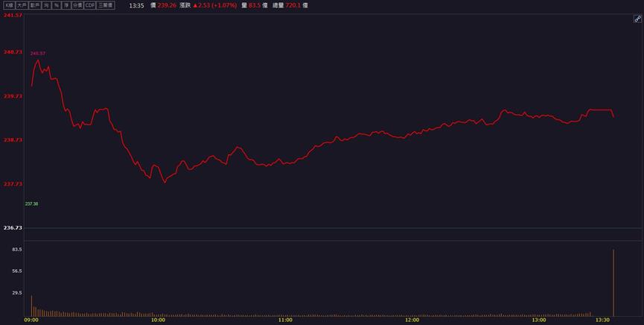Click the 10:00 time axis label
The image size is (644, 325).
coord(158,320)
